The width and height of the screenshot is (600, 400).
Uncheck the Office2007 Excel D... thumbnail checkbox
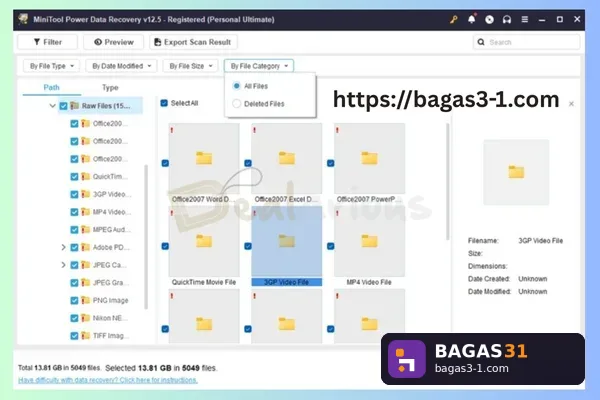click(248, 163)
